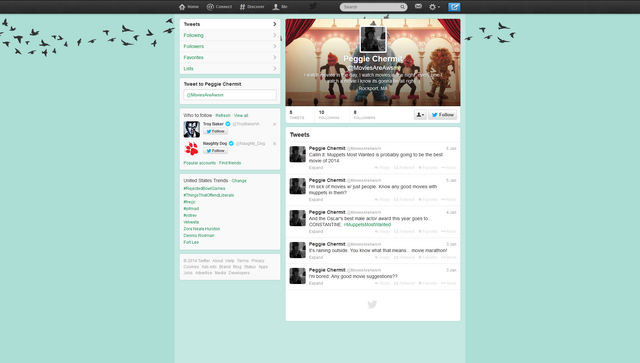Click the Tweet to Peggie Chermit input box
The width and height of the screenshot is (640, 363).
coord(230,95)
